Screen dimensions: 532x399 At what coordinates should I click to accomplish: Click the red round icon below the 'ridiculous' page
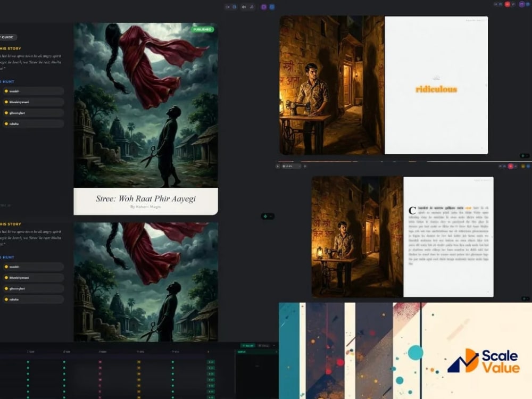tap(510, 166)
